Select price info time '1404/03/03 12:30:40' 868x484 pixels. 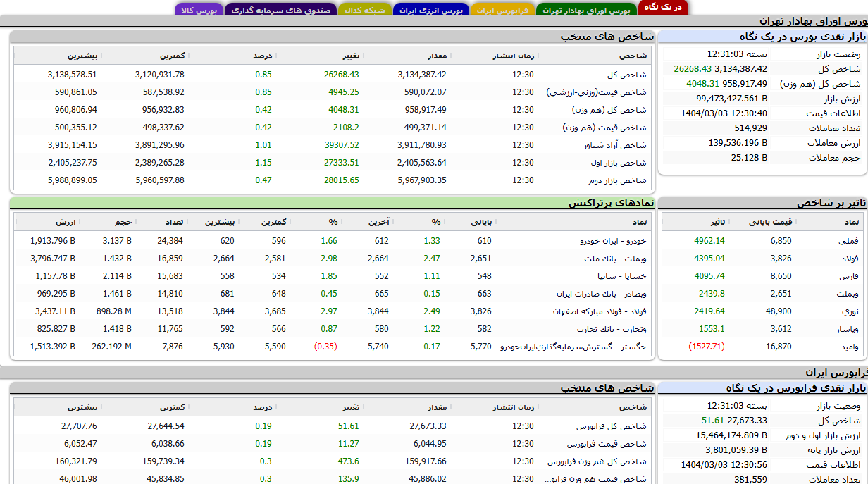pyautogui.click(x=724, y=113)
